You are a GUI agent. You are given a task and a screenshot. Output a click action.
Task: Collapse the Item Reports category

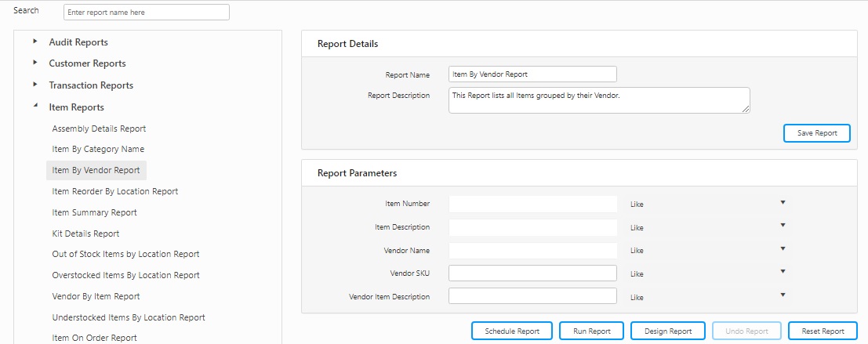(35, 107)
